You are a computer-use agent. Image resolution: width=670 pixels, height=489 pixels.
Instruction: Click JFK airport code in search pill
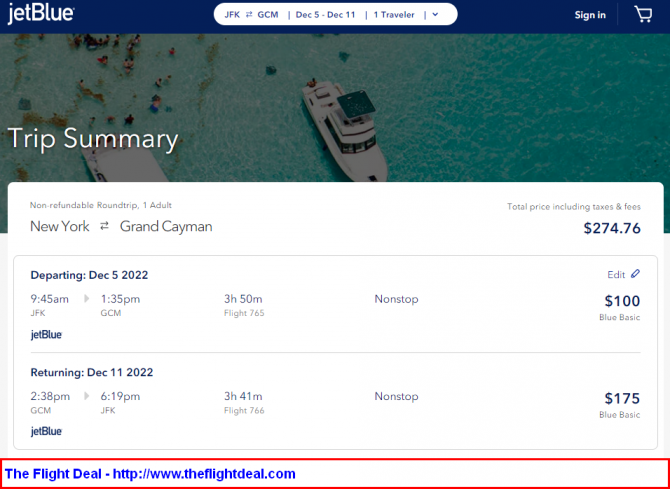[x=232, y=15]
